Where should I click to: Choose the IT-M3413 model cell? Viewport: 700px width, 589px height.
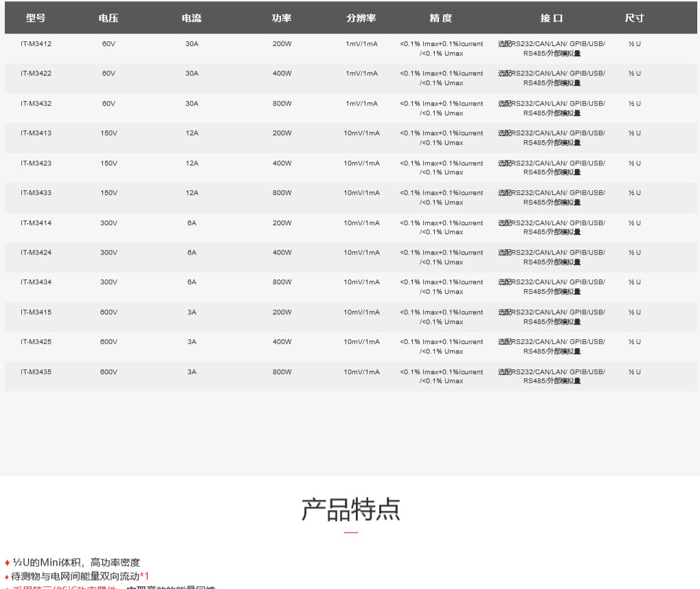pyautogui.click(x=36, y=133)
